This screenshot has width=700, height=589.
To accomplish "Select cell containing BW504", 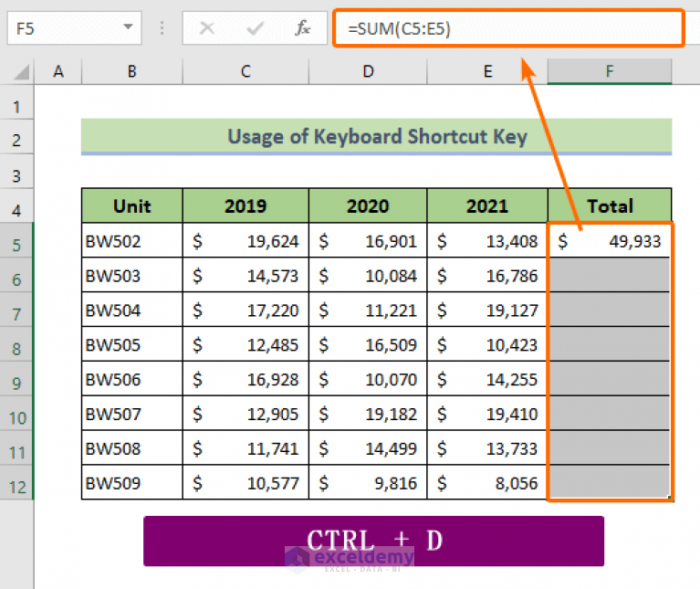I will [132, 310].
